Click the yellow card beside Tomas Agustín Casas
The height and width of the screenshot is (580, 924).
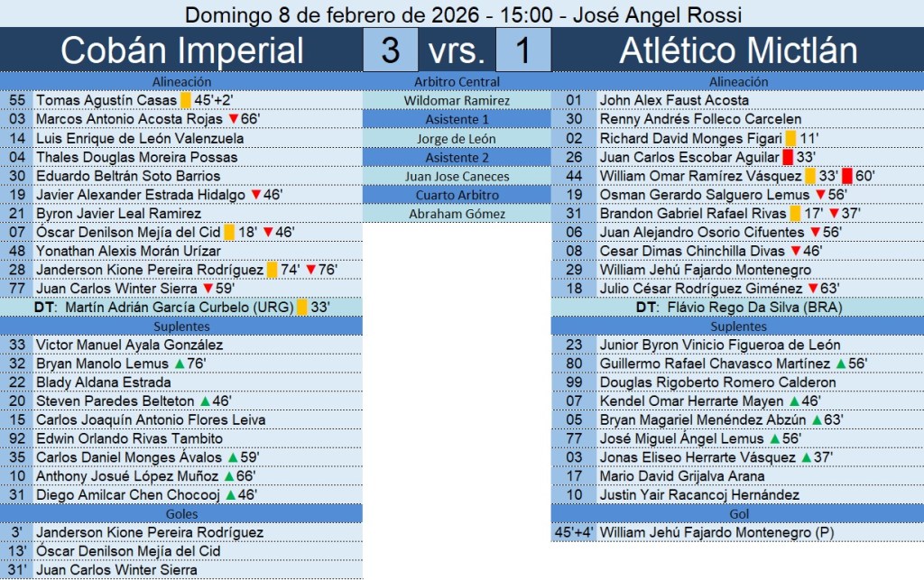(x=185, y=101)
